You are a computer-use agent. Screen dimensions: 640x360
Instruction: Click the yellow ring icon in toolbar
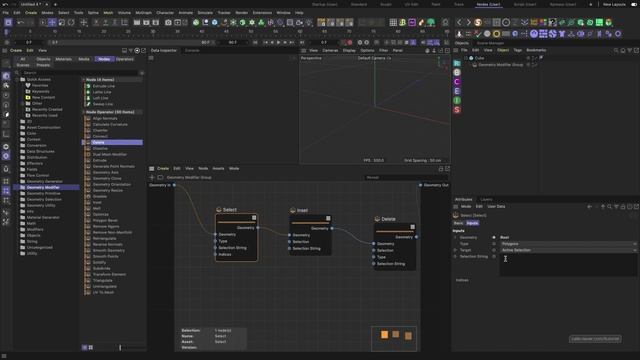[496, 34]
